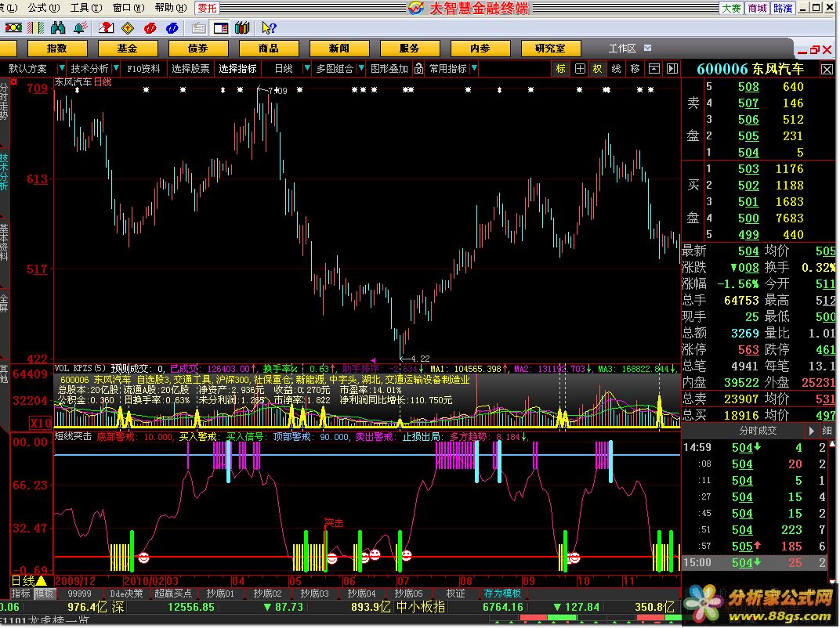Toggle the 指标 mode at bottom bar
840x628 pixels.
(x=21, y=594)
